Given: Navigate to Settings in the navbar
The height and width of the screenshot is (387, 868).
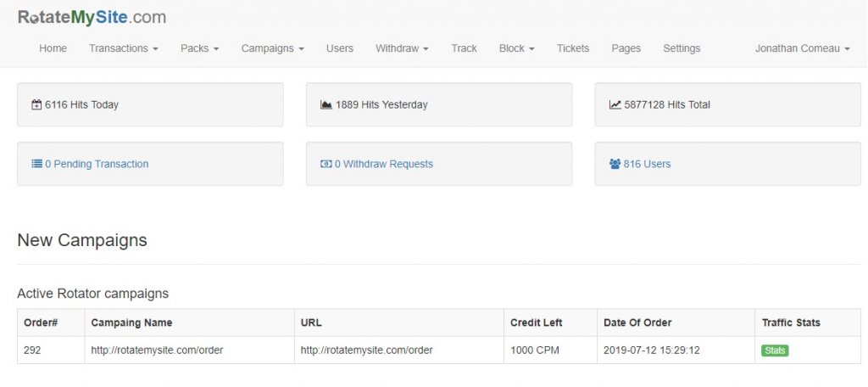Looking at the screenshot, I should pyautogui.click(x=682, y=48).
